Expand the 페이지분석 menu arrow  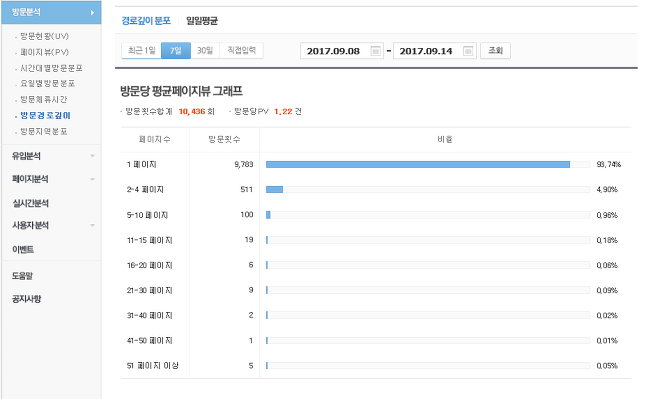coord(92,179)
